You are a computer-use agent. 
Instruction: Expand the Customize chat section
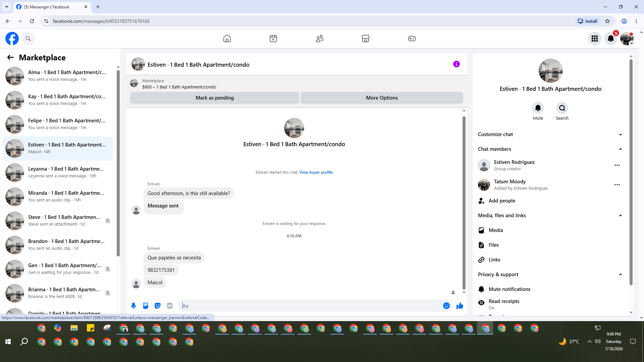point(550,134)
